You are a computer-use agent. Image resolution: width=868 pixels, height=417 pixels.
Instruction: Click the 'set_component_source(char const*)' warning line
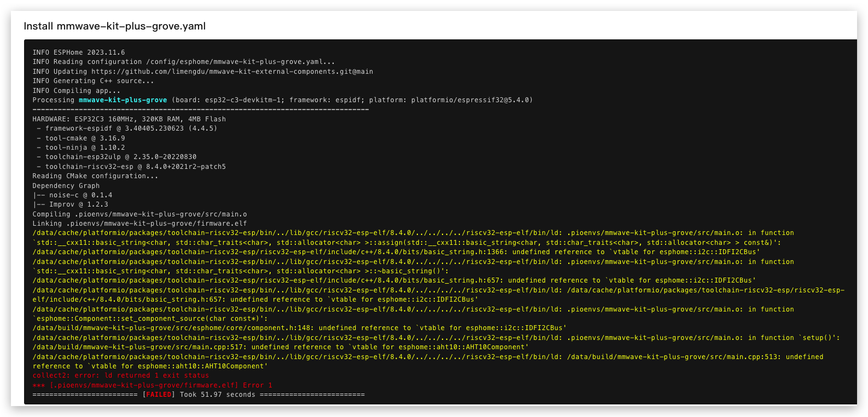pyautogui.click(x=150, y=319)
